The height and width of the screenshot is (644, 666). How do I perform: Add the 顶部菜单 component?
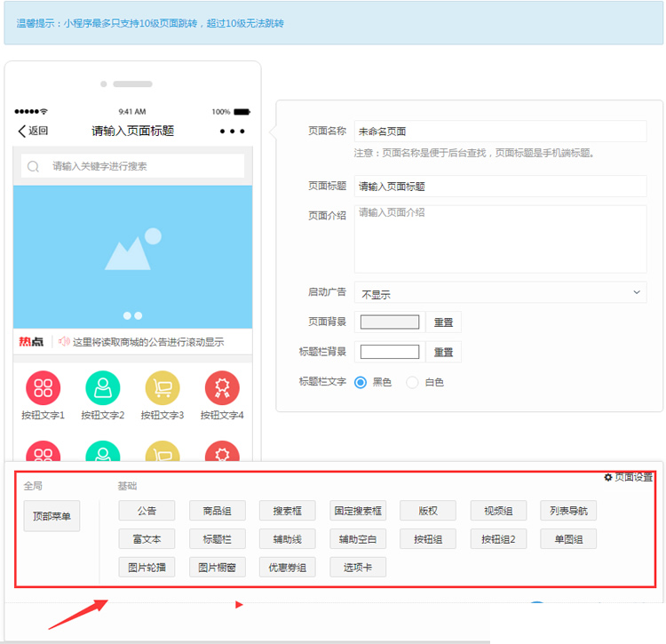coord(52,516)
